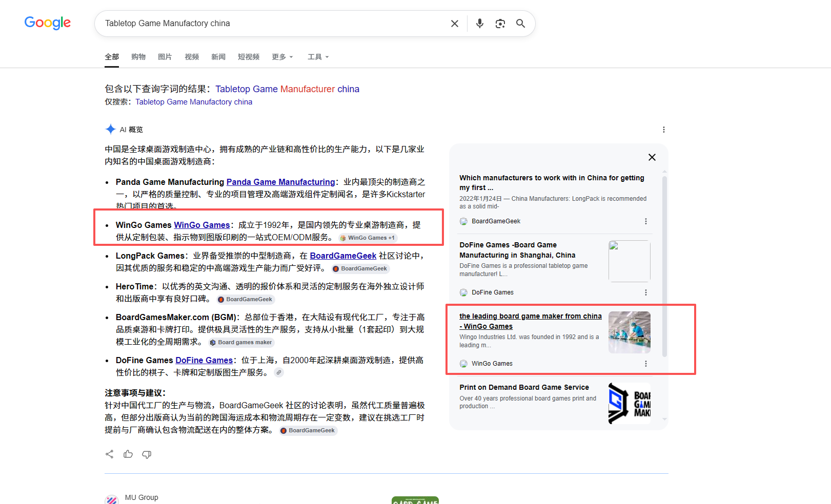Click Board Game Maker logo thumbnail
Viewport: 831px width, 504px height.
point(630,404)
